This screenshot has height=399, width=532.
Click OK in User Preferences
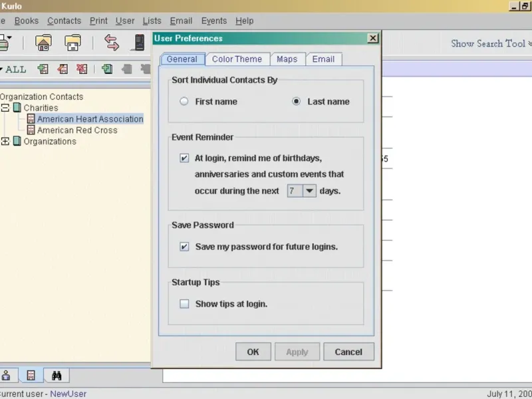tap(253, 352)
